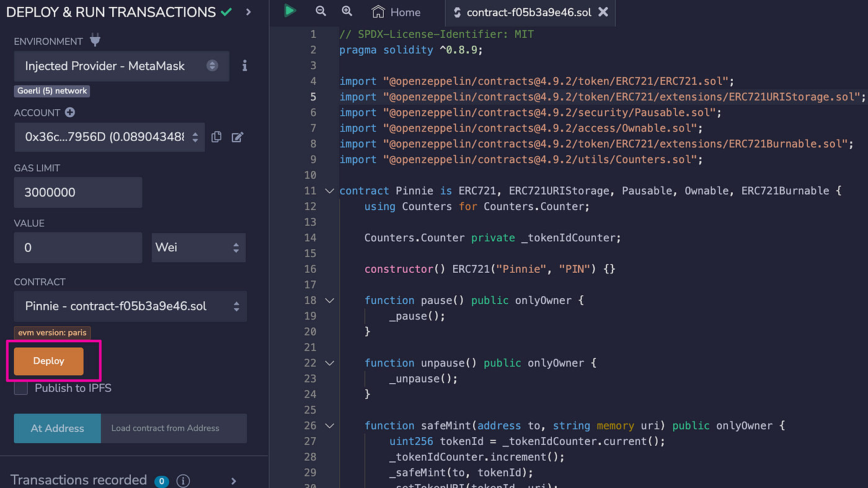This screenshot has height=488, width=868.
Task: Open the account selector dropdown
Action: point(109,137)
